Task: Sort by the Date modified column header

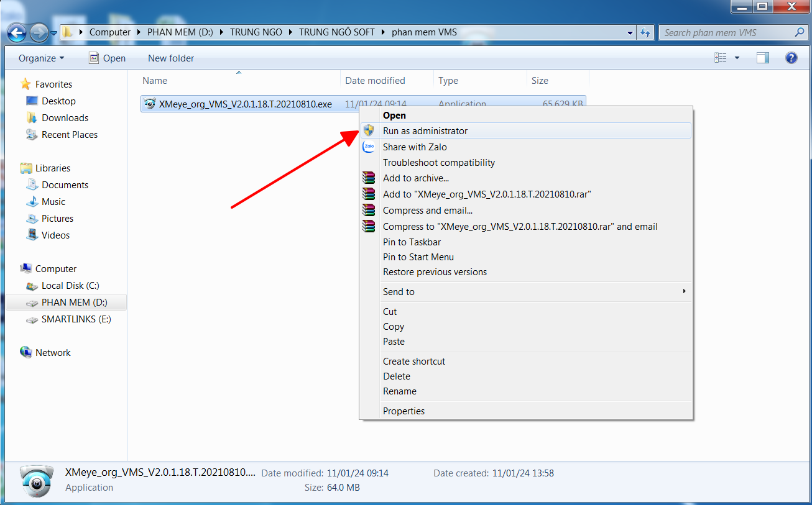Action: click(x=375, y=81)
